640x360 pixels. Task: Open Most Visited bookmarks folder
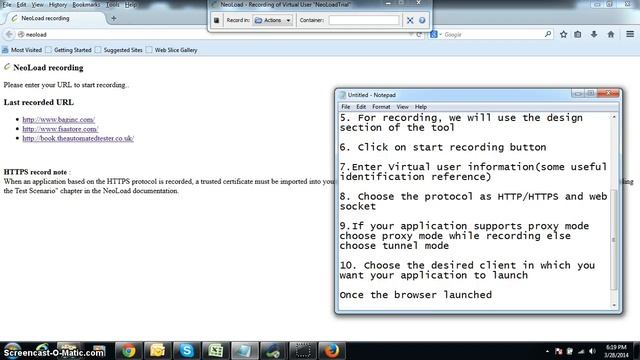(x=22, y=50)
